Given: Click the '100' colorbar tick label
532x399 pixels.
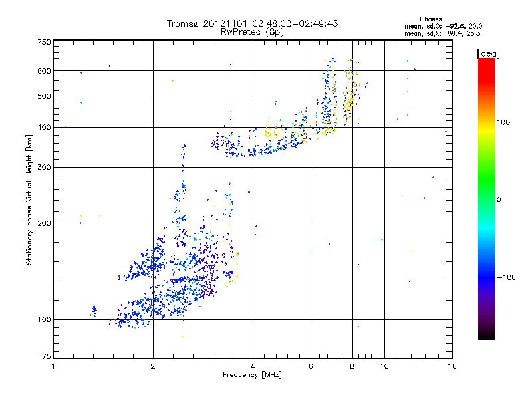Looking at the screenshot, I should 503,122.
